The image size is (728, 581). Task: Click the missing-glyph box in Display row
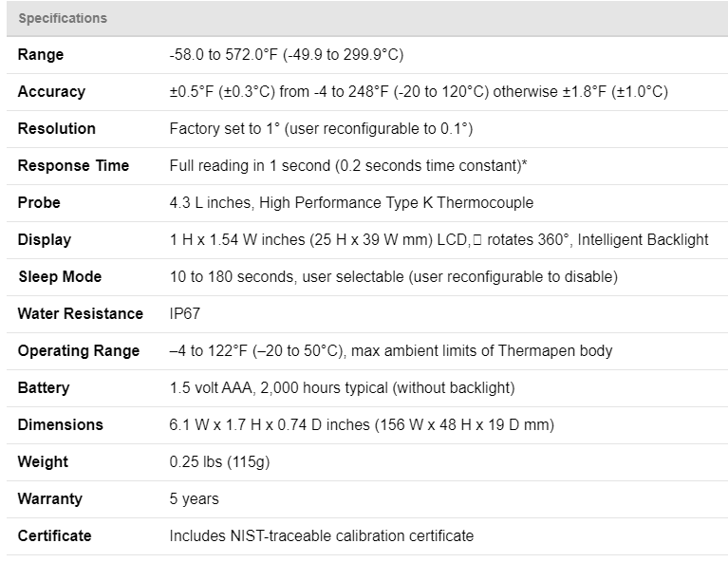pos(477,240)
